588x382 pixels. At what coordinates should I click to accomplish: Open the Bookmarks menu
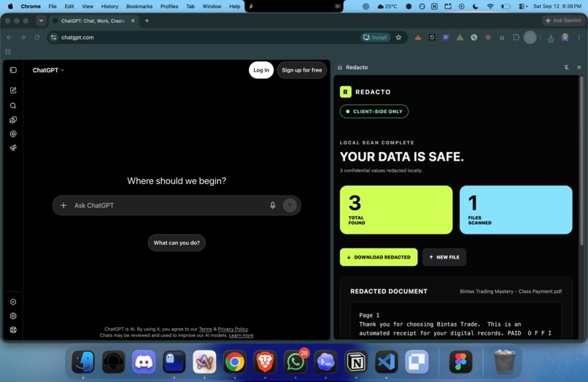pos(139,6)
